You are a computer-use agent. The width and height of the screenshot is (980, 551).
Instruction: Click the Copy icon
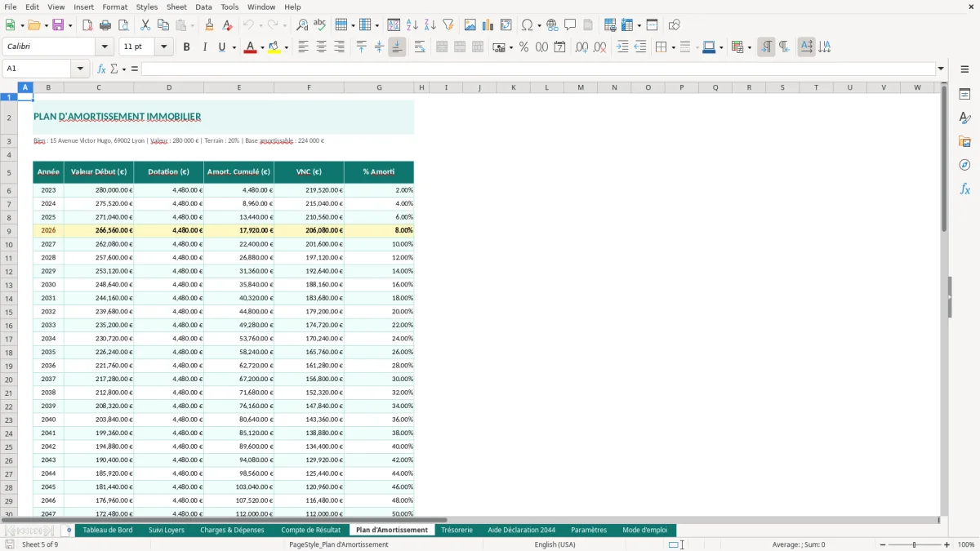(163, 25)
